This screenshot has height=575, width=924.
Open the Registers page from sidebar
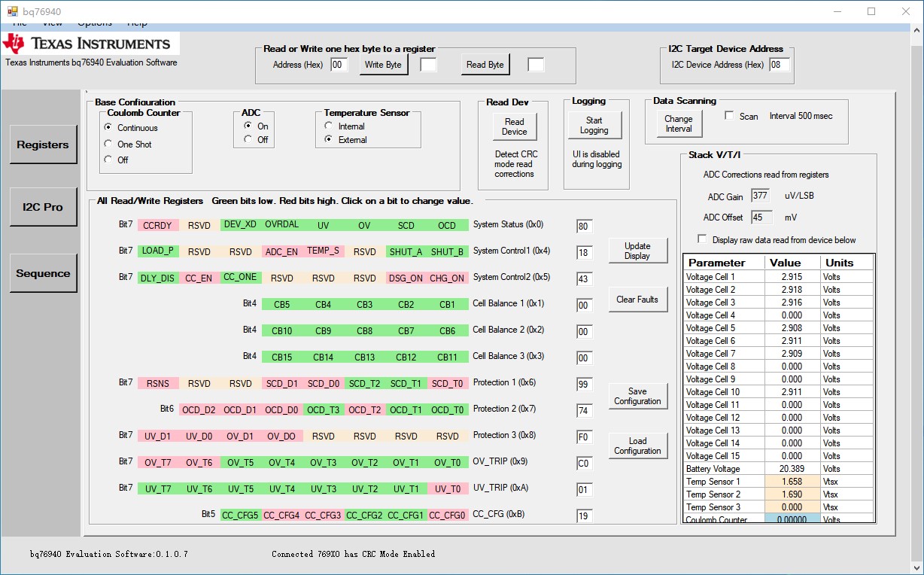[43, 145]
